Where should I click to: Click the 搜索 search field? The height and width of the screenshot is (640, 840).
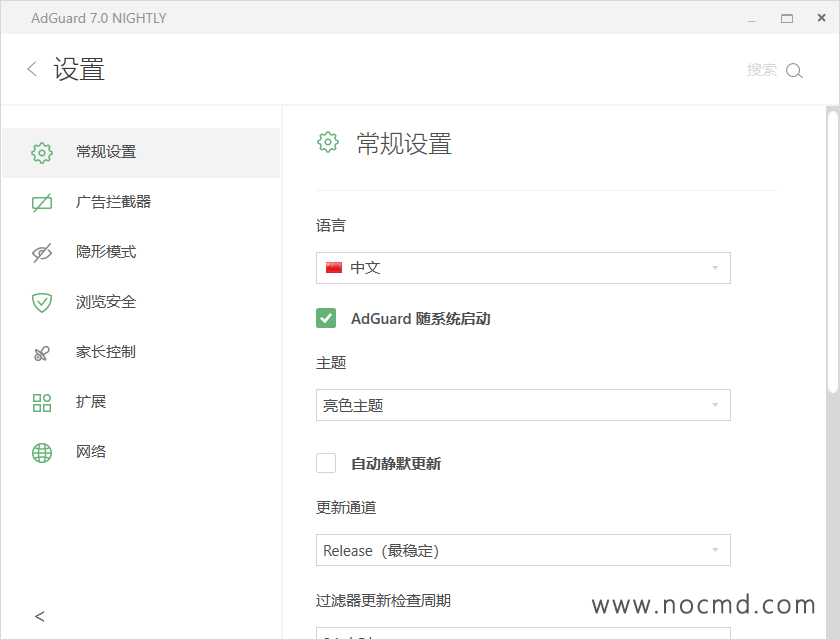tap(762, 70)
